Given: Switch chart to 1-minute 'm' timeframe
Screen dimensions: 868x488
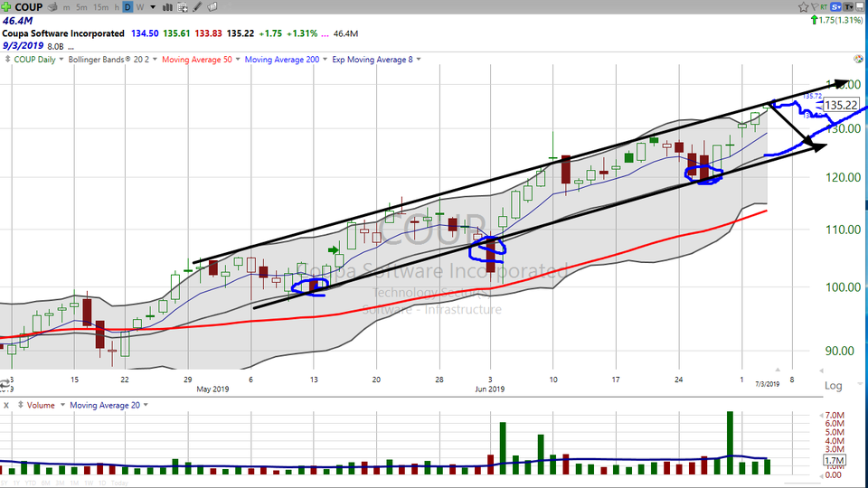Looking at the screenshot, I should pyautogui.click(x=66, y=7).
